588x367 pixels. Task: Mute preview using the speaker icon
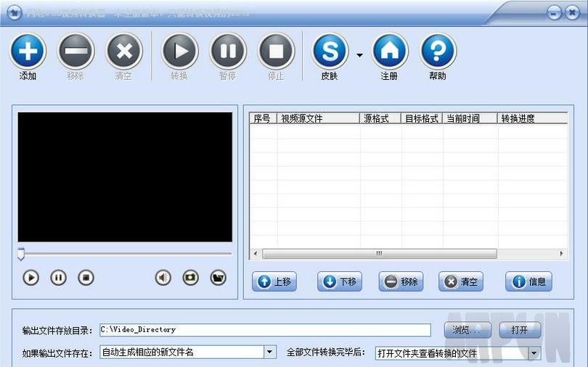(x=163, y=278)
